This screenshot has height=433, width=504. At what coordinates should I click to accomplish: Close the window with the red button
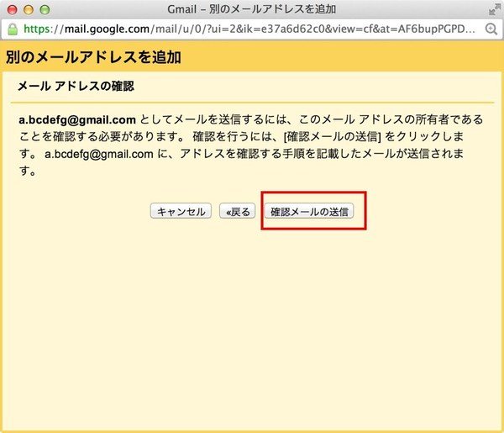tap(11, 9)
